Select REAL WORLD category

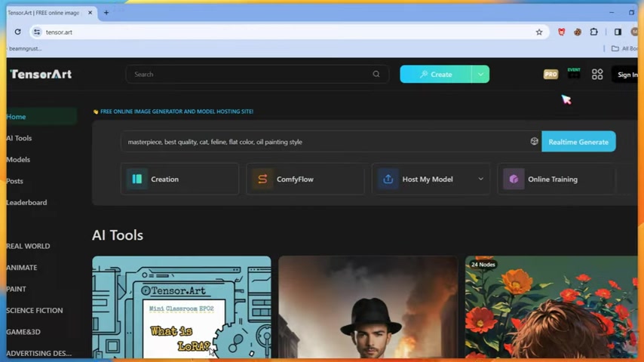pos(28,246)
